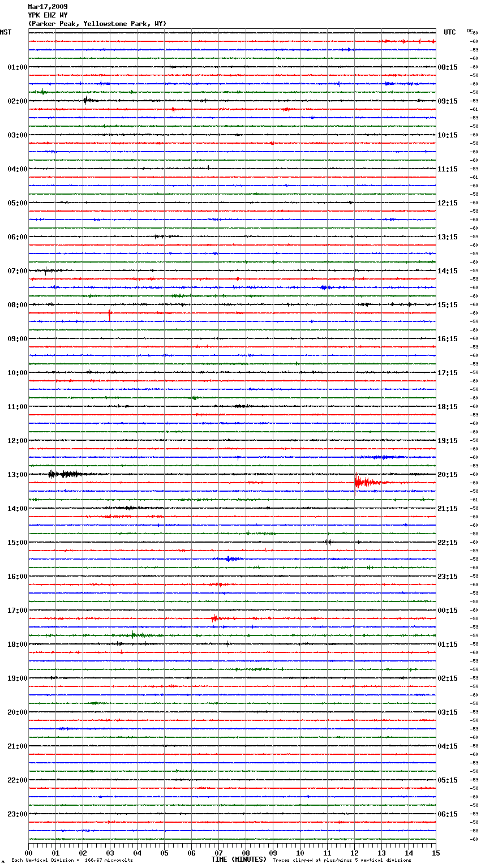This screenshot has width=481, height=868.
Task: Click the 05:15 UTC time label
Action: [448, 780]
